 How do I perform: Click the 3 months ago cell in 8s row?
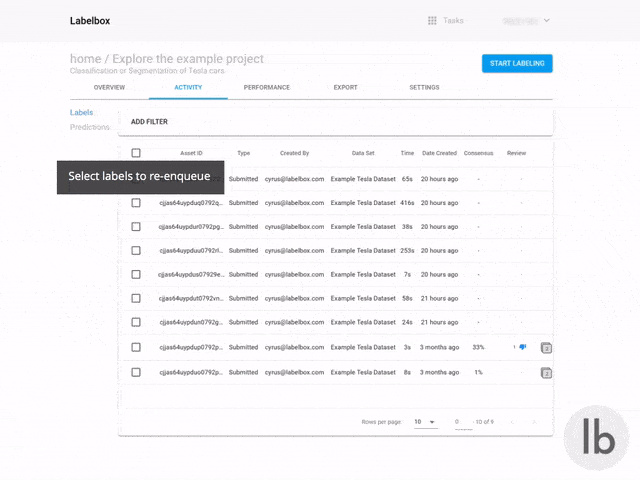(x=439, y=372)
